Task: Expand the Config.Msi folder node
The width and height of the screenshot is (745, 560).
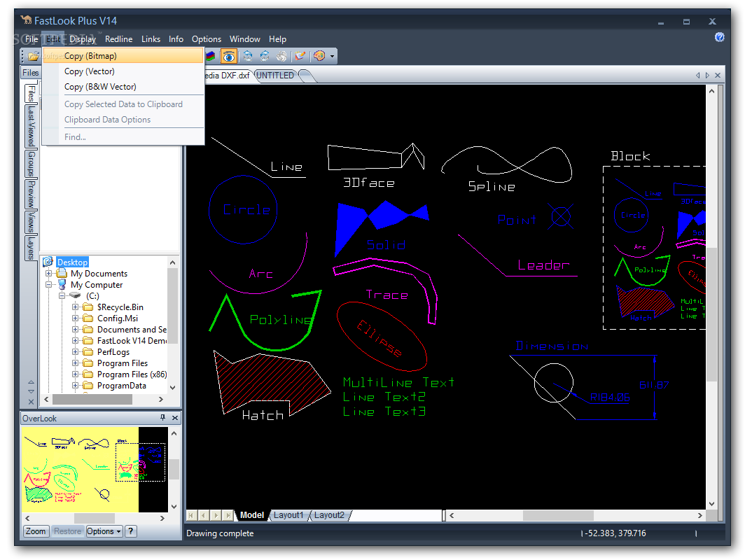Action: [x=75, y=318]
